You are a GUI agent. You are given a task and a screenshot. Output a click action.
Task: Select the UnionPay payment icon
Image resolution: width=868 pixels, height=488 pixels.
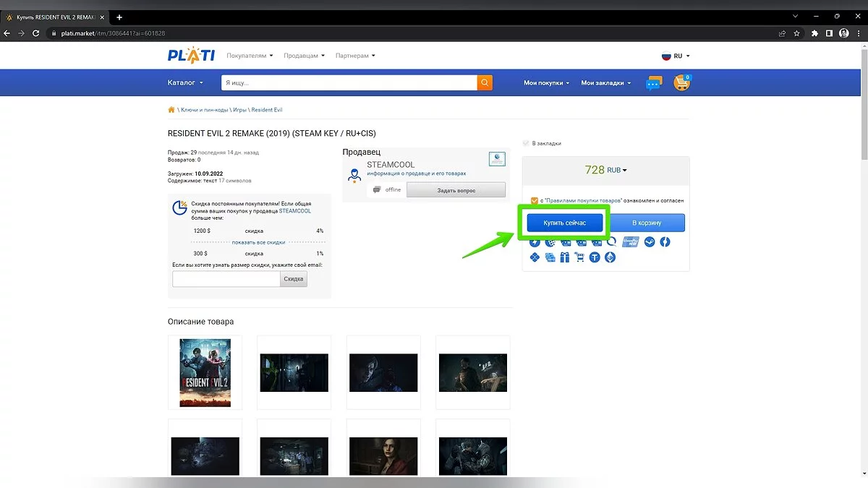[x=629, y=242]
